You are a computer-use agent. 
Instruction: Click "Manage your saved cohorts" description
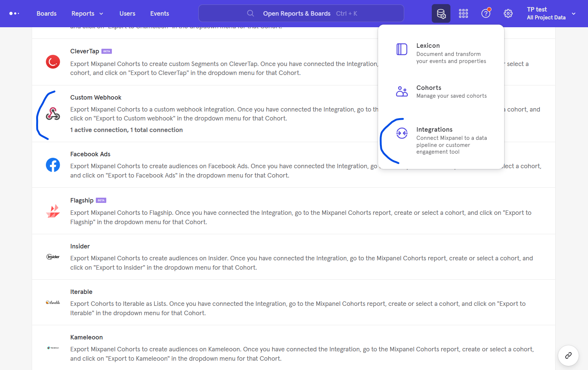(452, 96)
